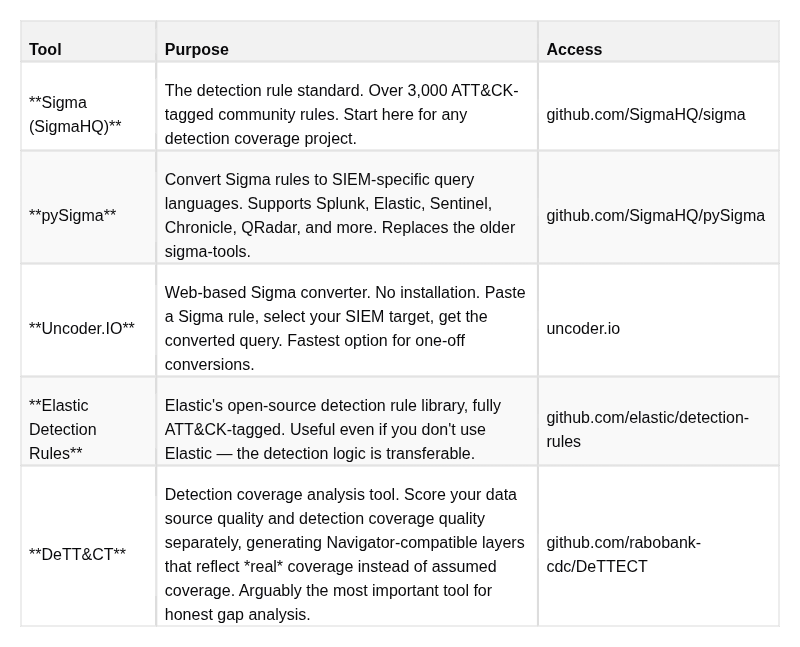Click the text mentioning sigma-tools
Viewport: 800px width, 647px height.
(207, 252)
